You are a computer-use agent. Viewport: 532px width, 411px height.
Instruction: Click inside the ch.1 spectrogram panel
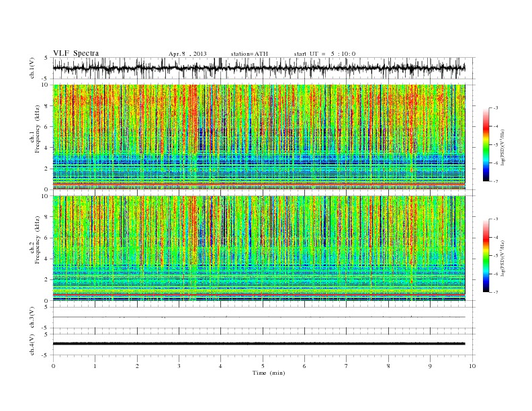point(259,137)
